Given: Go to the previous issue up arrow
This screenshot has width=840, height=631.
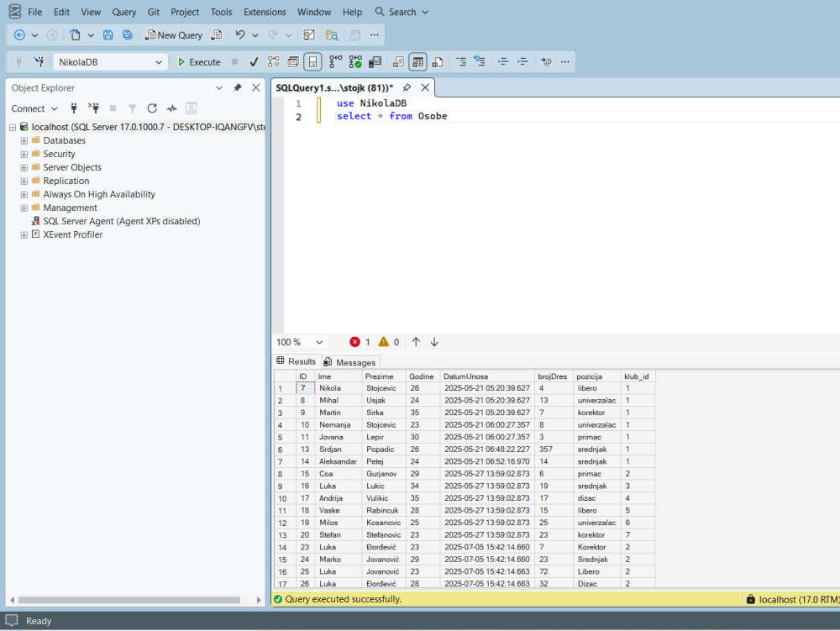Looking at the screenshot, I should pyautogui.click(x=417, y=342).
